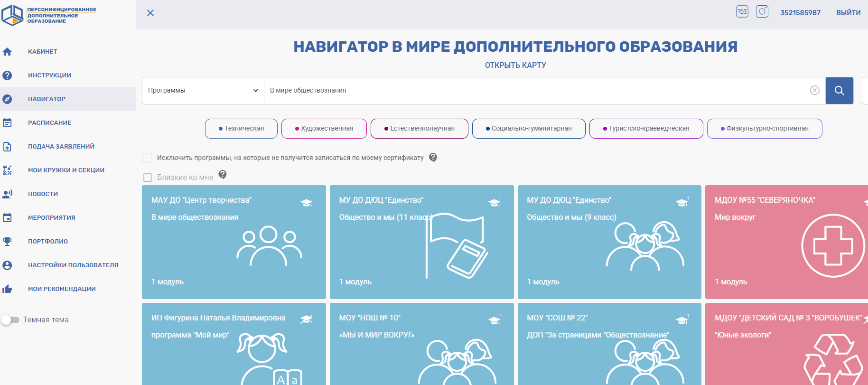
Task: Click the magnifier search button
Action: click(840, 91)
